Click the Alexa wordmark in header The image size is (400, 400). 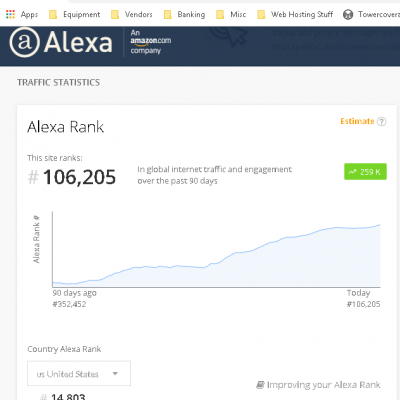point(78,43)
